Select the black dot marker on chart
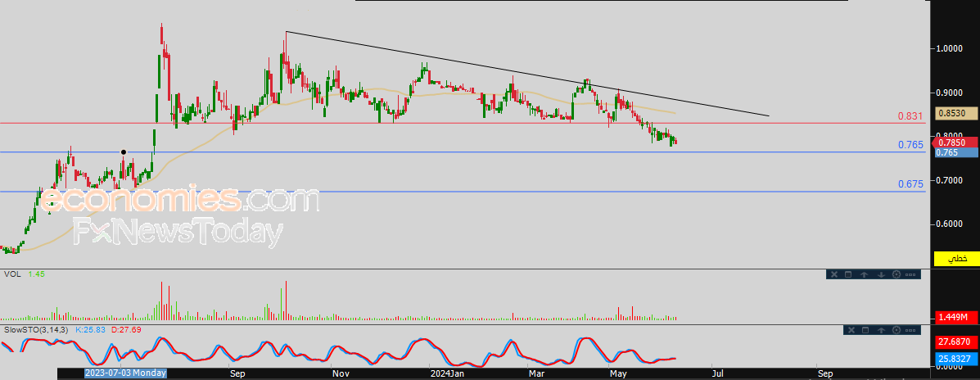Viewport: 980px width, 380px height. tap(124, 152)
